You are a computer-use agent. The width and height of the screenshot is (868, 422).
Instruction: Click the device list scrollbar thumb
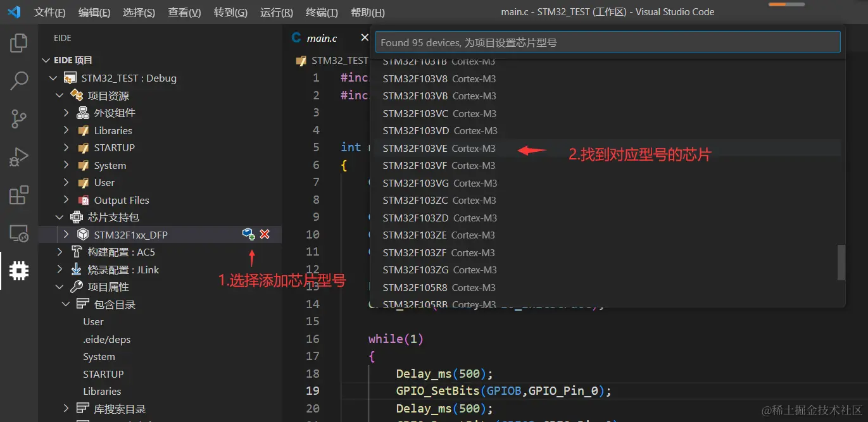(841, 263)
